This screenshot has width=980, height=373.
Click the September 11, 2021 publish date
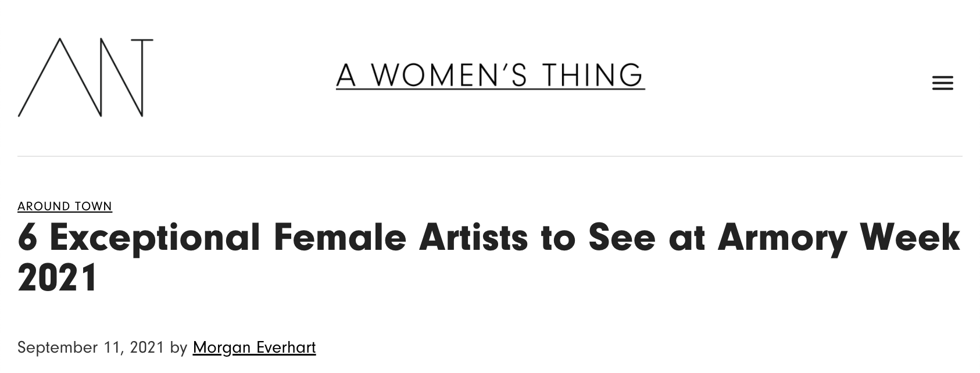click(x=91, y=347)
